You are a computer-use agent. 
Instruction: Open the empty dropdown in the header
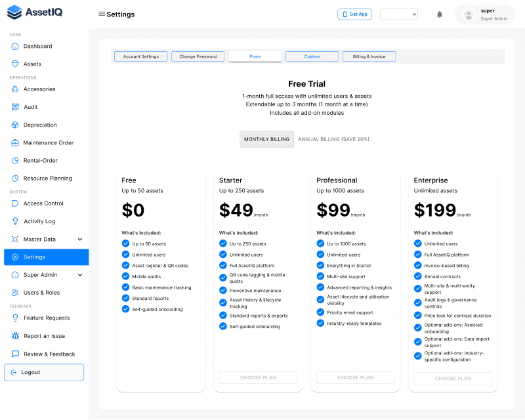pos(399,14)
